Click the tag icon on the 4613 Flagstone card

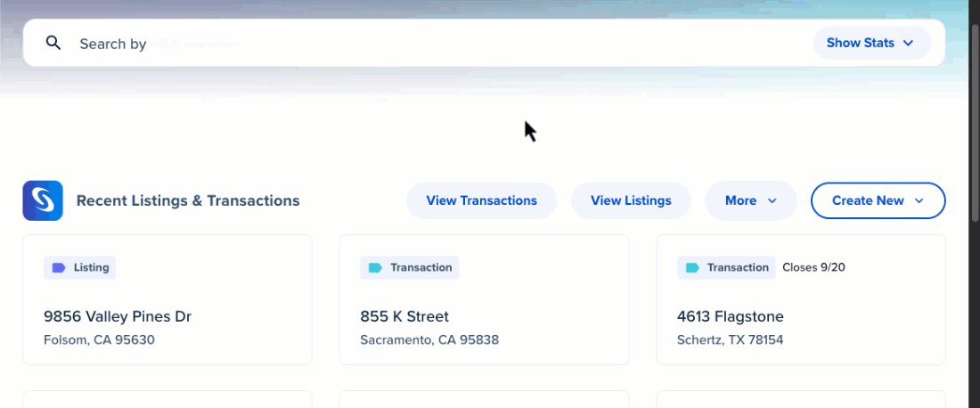(x=692, y=267)
